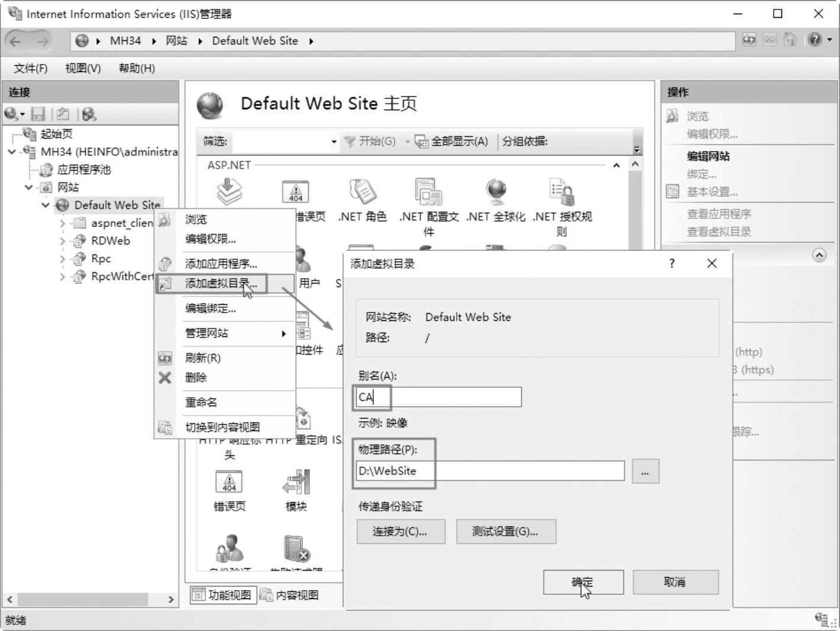
Task: Click the physical path browse button
Action: click(645, 472)
